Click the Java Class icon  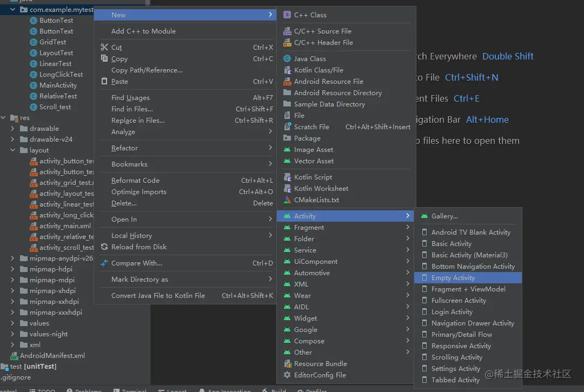(x=287, y=58)
